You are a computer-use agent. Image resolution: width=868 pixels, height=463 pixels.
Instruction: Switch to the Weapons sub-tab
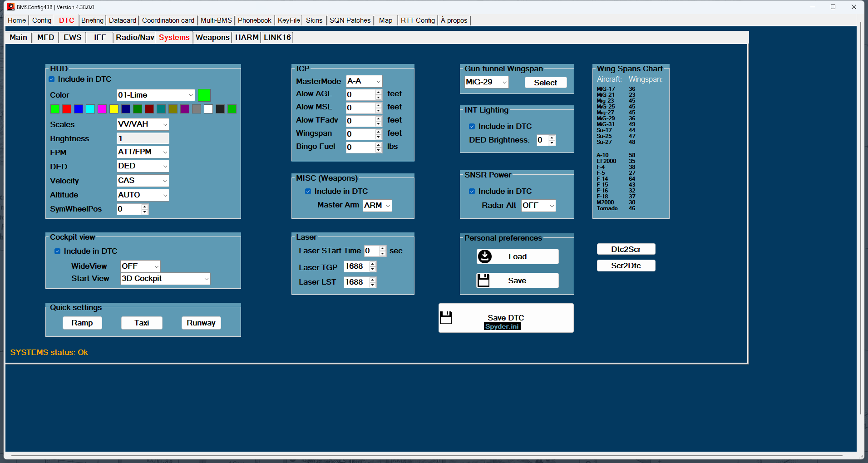pyautogui.click(x=212, y=38)
